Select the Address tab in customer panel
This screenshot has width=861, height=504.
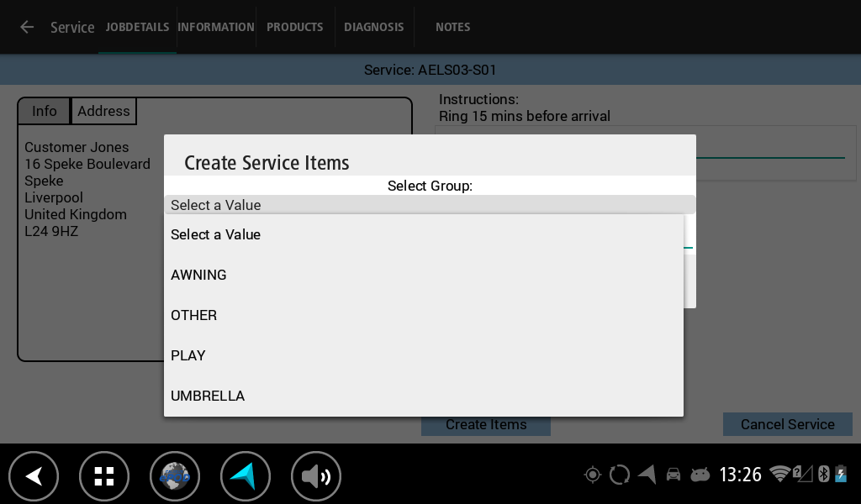click(103, 112)
